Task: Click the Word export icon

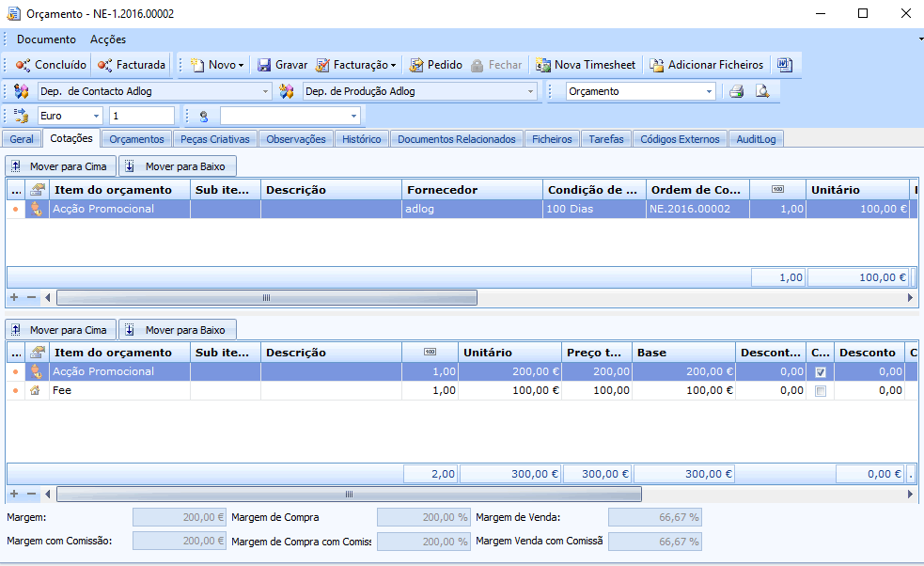Action: (784, 65)
